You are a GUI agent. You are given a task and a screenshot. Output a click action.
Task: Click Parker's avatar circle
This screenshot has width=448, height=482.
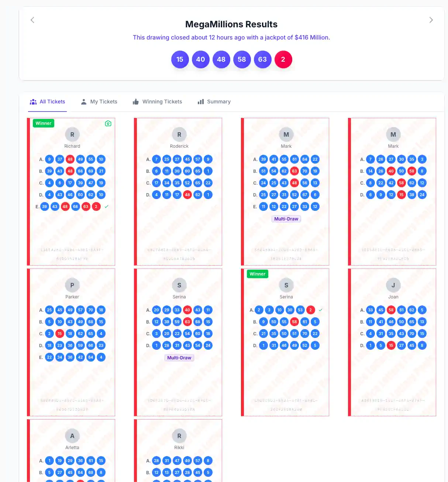(72, 285)
